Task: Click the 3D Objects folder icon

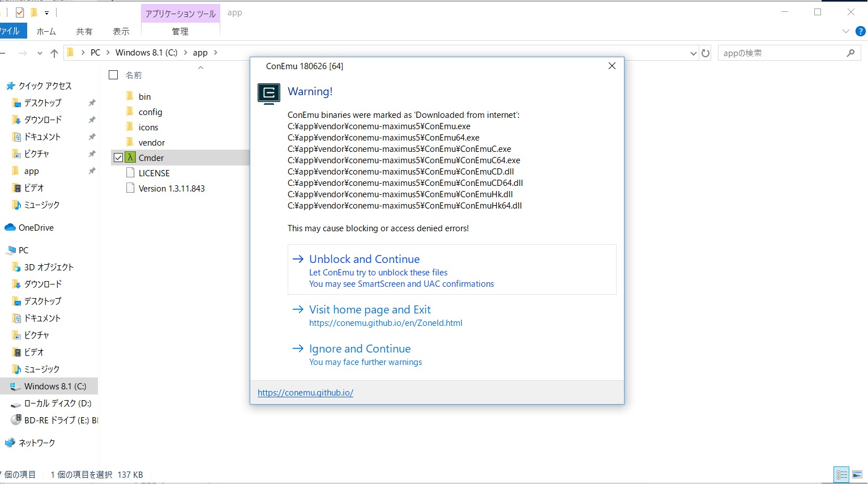Action: pyautogui.click(x=16, y=267)
